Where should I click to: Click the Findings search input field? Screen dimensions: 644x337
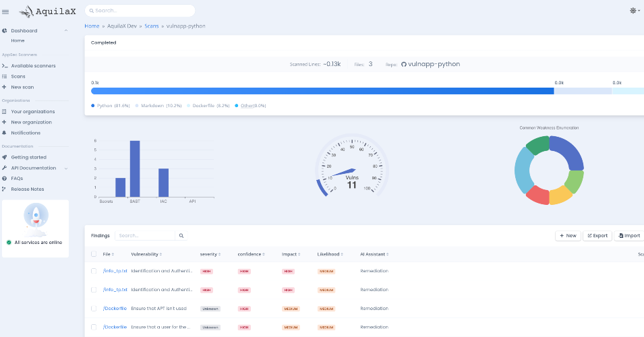click(146, 236)
